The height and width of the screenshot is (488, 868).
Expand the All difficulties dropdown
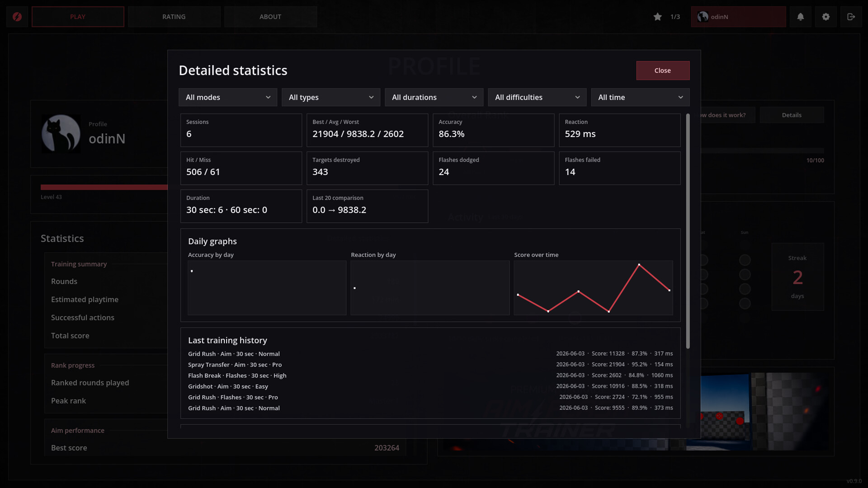[x=537, y=97]
